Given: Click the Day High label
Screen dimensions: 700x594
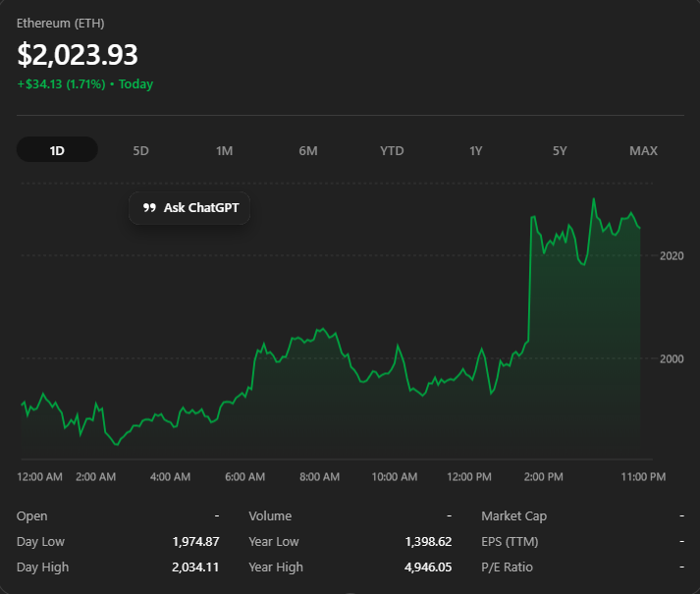Looking at the screenshot, I should tap(42, 567).
